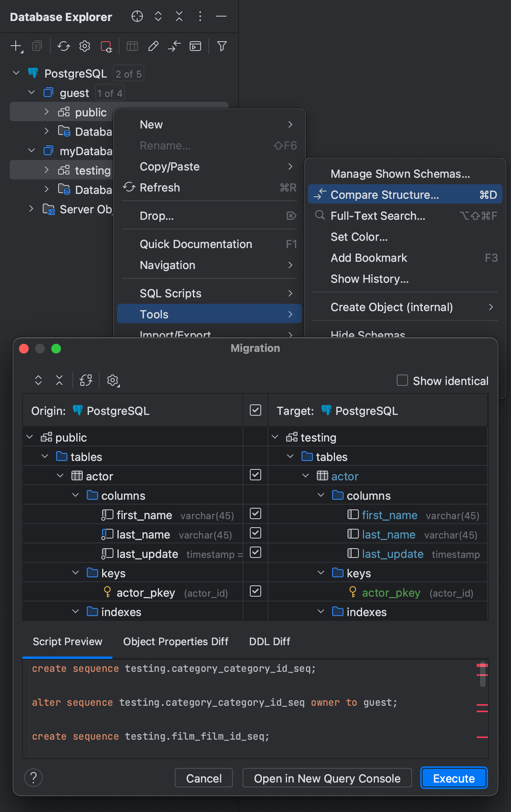This screenshot has height=812, width=511.
Task: Uncheck the first_name column checkbox
Action: (x=256, y=513)
